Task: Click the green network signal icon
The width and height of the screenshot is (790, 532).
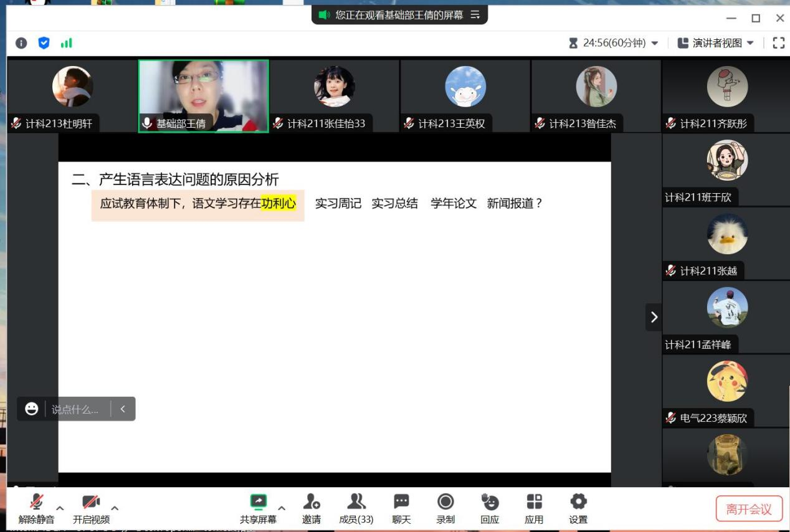Action: click(66, 43)
